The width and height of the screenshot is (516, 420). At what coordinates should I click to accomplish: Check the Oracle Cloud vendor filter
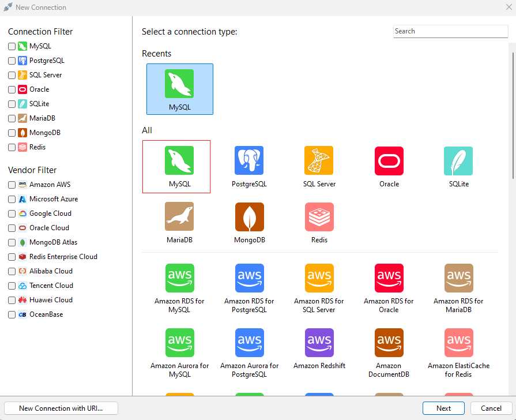(12, 228)
